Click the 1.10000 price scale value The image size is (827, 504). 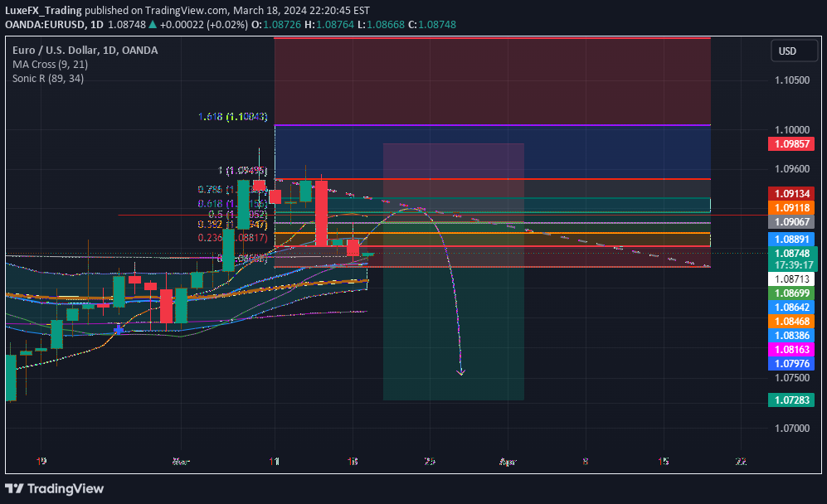coord(792,129)
